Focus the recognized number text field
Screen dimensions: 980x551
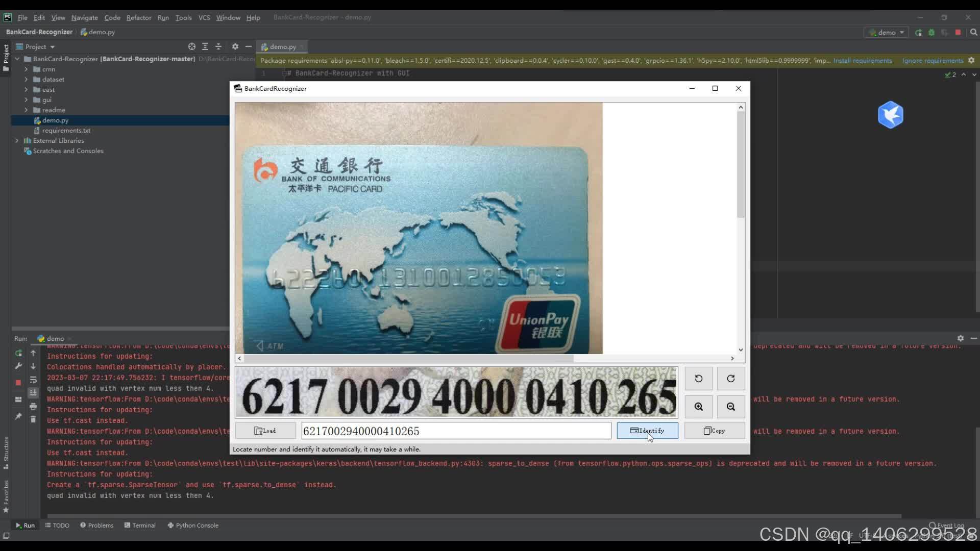point(456,431)
